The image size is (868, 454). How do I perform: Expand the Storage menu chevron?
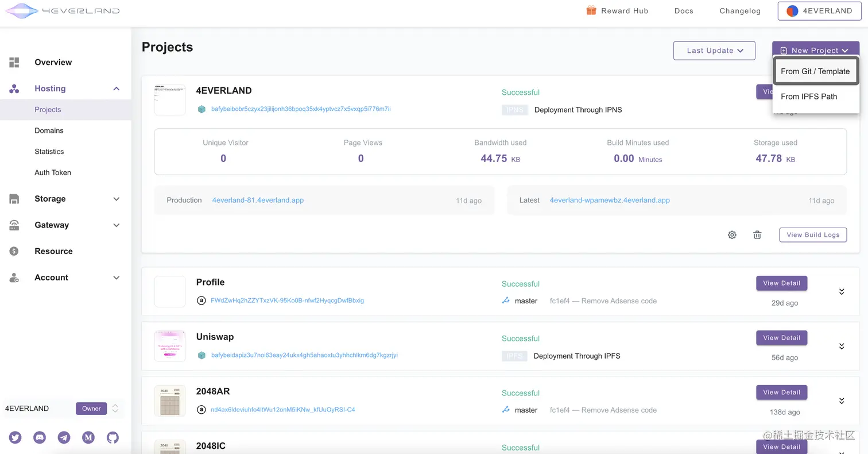[x=117, y=199]
